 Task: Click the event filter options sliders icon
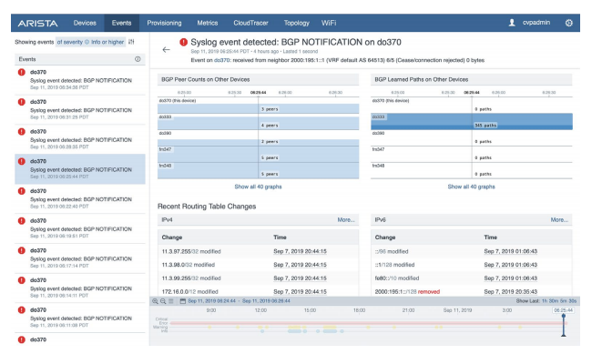(x=131, y=42)
